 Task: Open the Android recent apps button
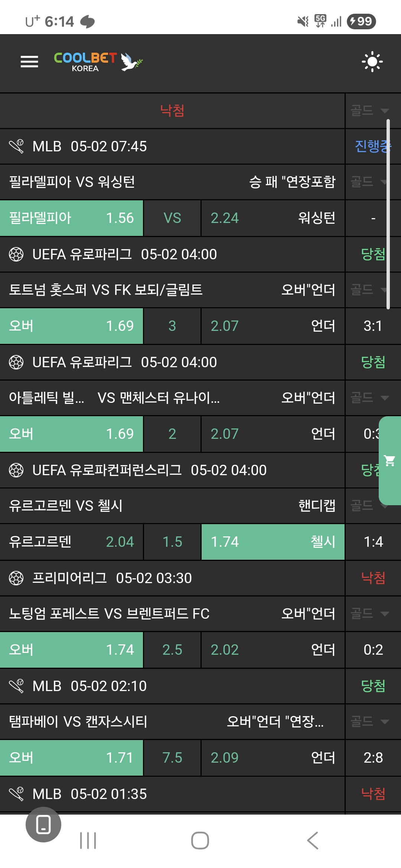tap(88, 841)
